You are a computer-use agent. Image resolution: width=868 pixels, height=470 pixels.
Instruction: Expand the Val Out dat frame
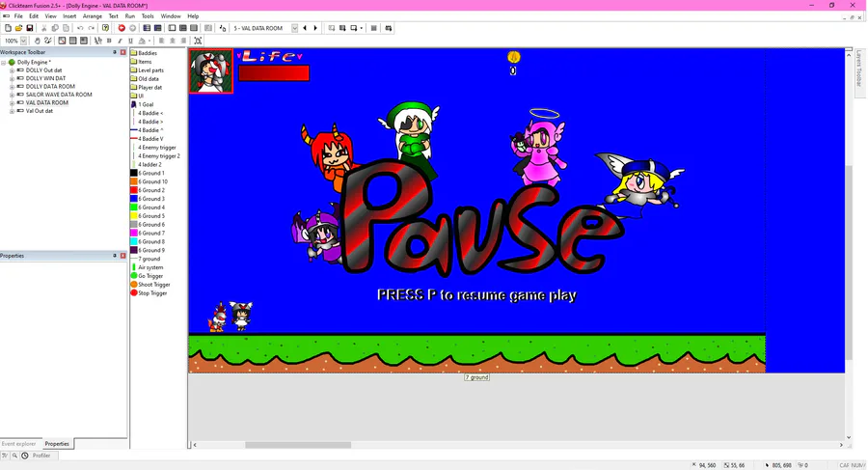coord(12,111)
